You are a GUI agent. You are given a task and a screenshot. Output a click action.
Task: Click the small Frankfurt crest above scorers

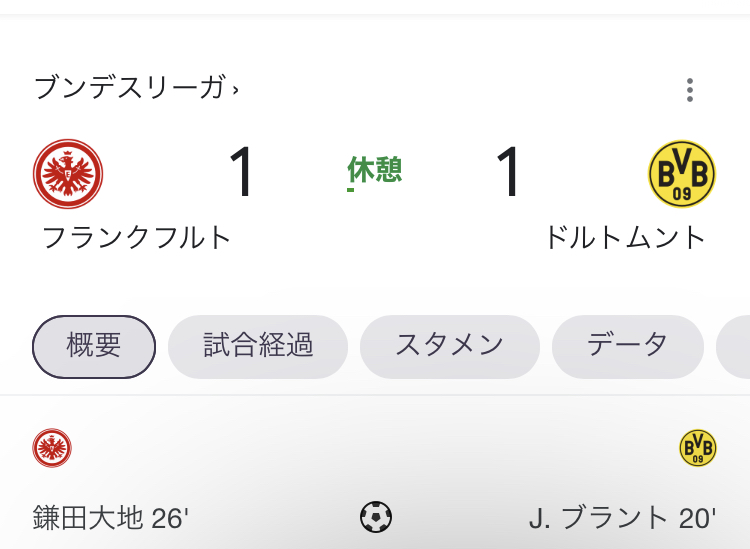click(x=52, y=448)
